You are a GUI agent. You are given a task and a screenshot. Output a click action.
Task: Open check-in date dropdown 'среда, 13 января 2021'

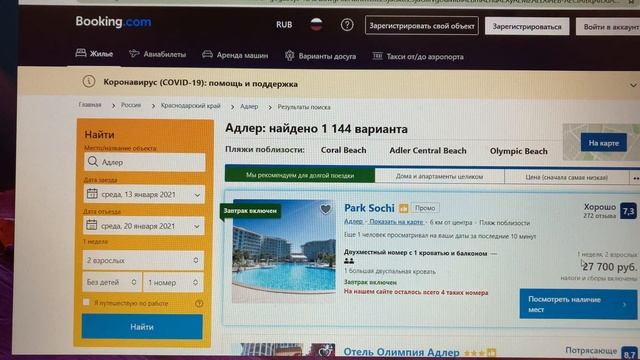coord(144,194)
